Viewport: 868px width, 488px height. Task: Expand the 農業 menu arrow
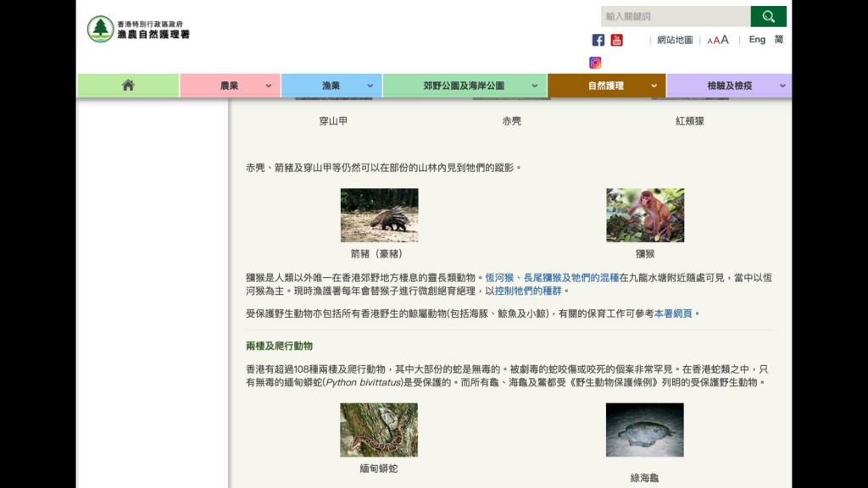click(x=269, y=86)
